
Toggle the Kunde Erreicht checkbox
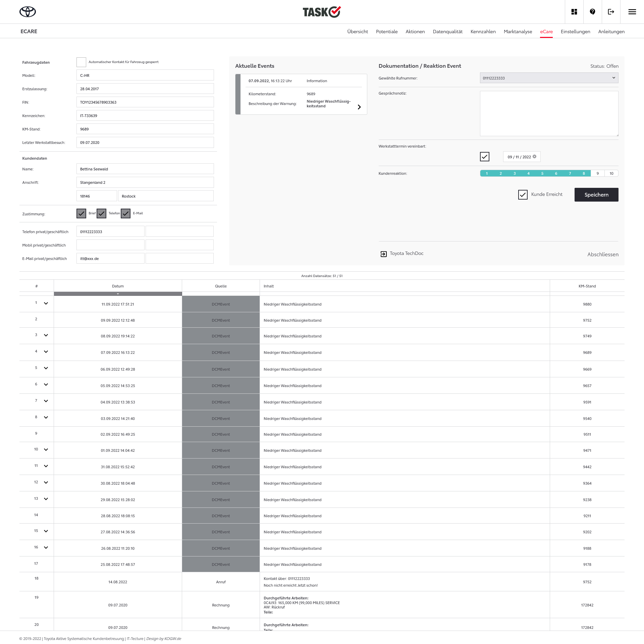[x=523, y=195]
